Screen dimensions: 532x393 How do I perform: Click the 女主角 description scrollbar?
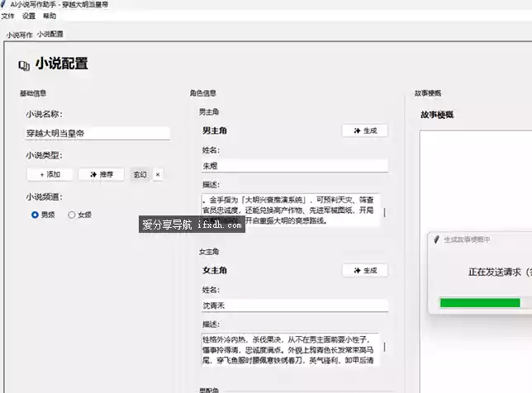[x=384, y=347]
